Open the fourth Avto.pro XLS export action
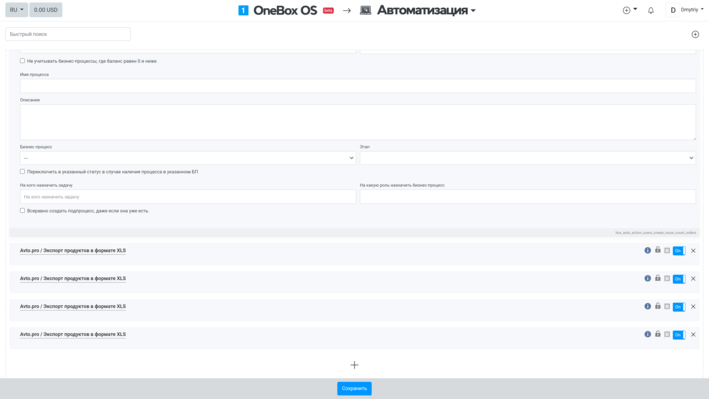Viewport: 709px width, 399px height. click(x=73, y=335)
